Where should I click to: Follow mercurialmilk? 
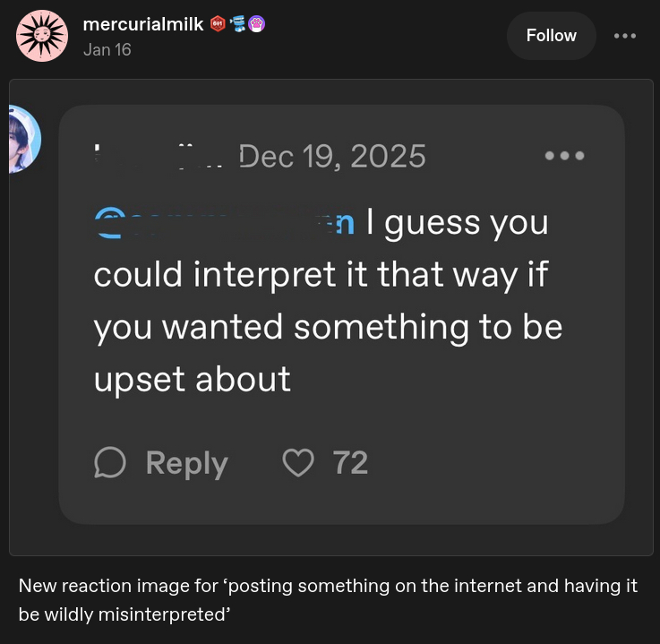pyautogui.click(x=551, y=36)
